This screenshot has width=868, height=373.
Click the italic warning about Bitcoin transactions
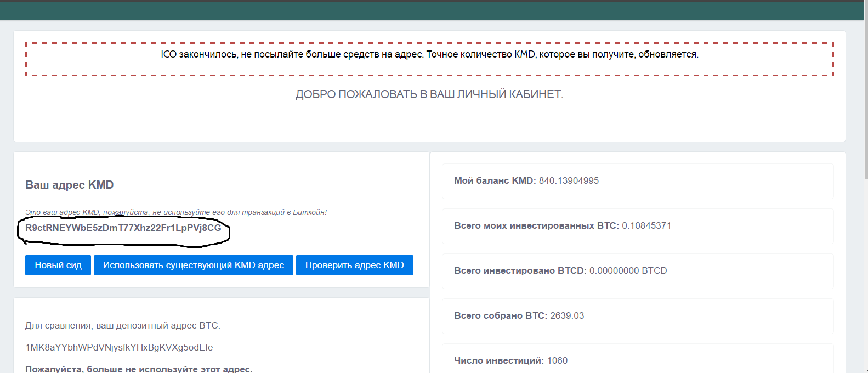click(x=176, y=212)
